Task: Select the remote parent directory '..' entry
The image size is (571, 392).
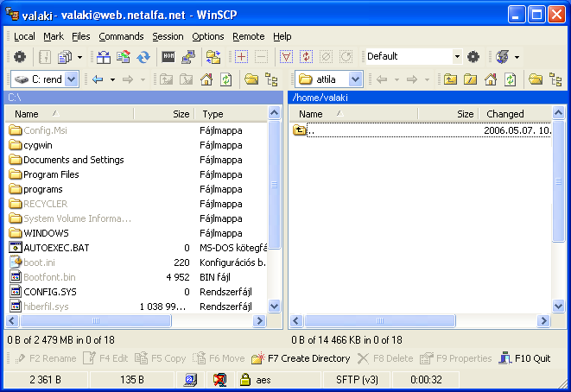Action: point(422,130)
